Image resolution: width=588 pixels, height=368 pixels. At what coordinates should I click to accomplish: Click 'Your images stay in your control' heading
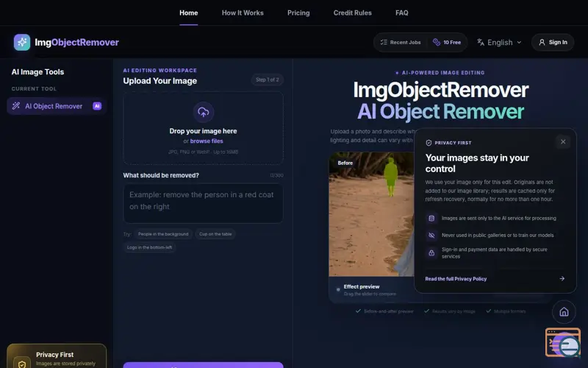click(477, 163)
